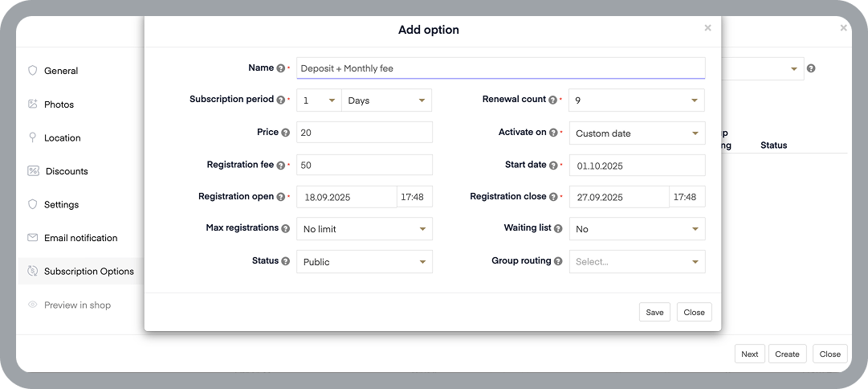This screenshot has height=389, width=868.
Task: Switch to the Location section
Action: coord(63,138)
